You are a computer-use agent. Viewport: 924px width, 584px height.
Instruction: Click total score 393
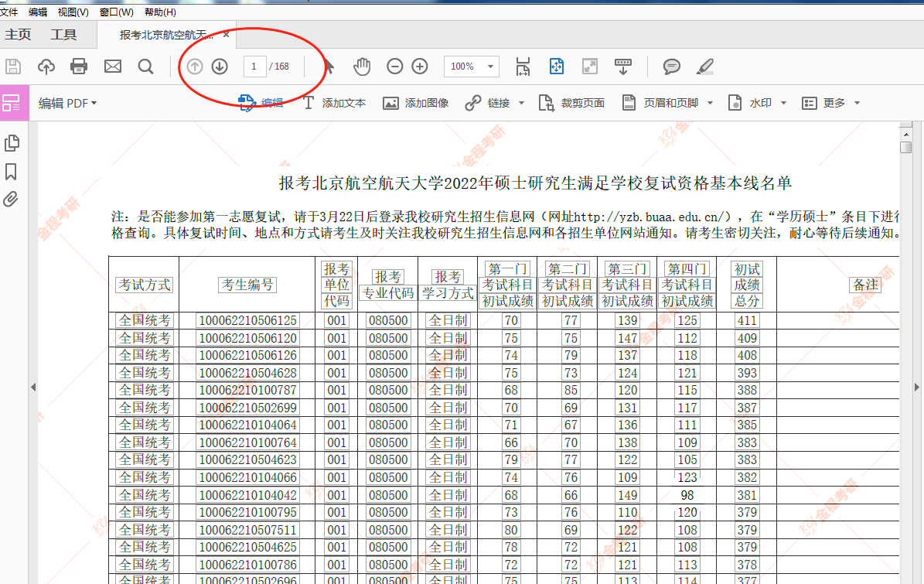click(x=747, y=373)
